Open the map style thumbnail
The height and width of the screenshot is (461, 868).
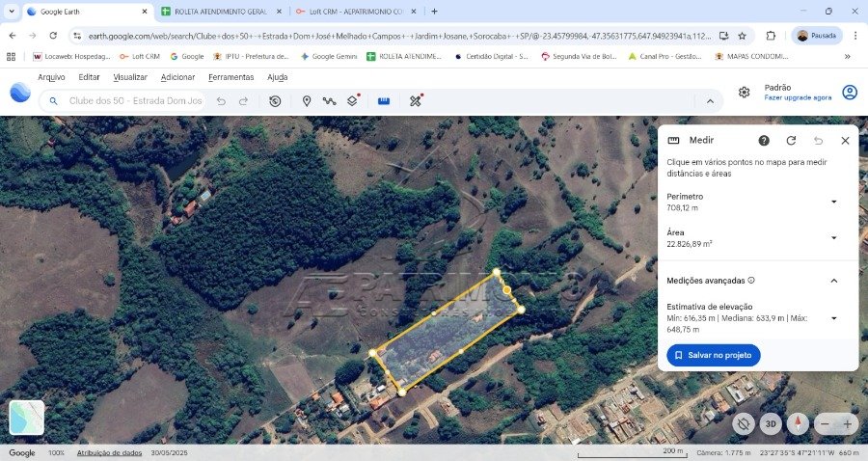pos(27,418)
